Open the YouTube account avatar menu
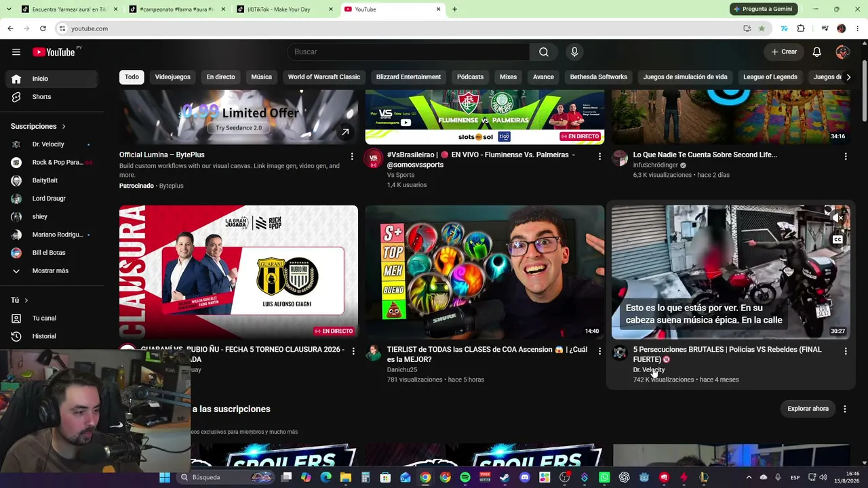Viewport: 868px width, 488px height. pyautogui.click(x=843, y=52)
